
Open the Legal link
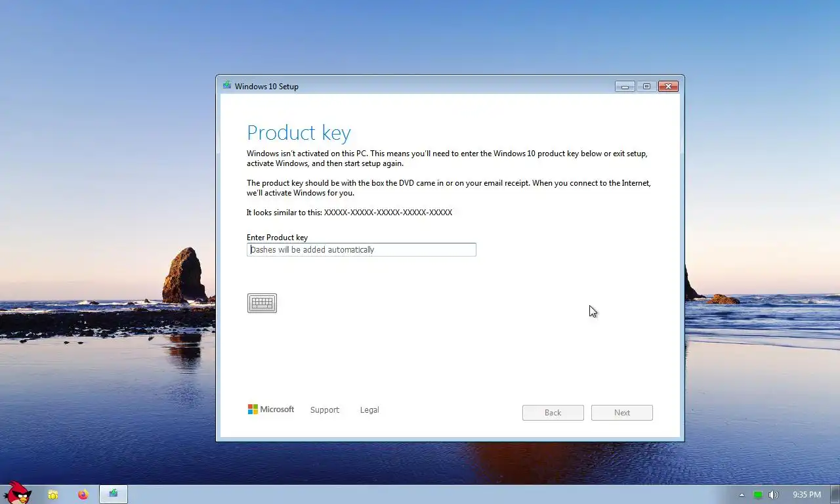[369, 409]
